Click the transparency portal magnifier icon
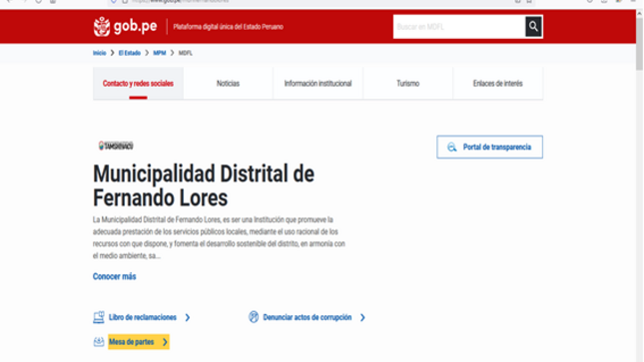The height and width of the screenshot is (362, 644). (451, 147)
